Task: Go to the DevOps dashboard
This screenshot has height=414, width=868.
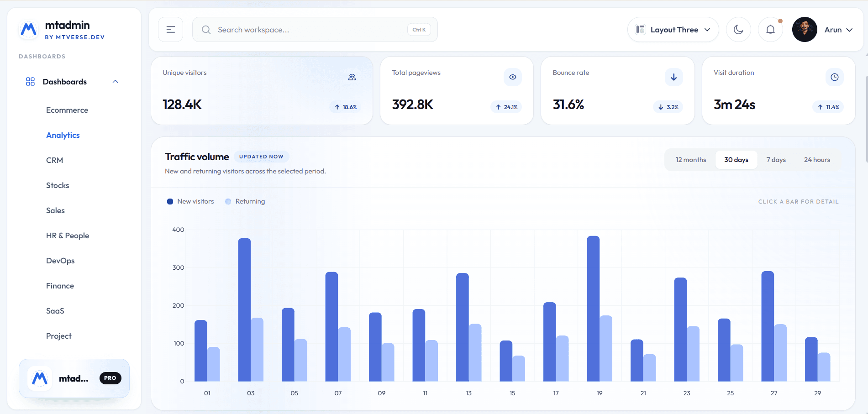Action: [x=60, y=261]
